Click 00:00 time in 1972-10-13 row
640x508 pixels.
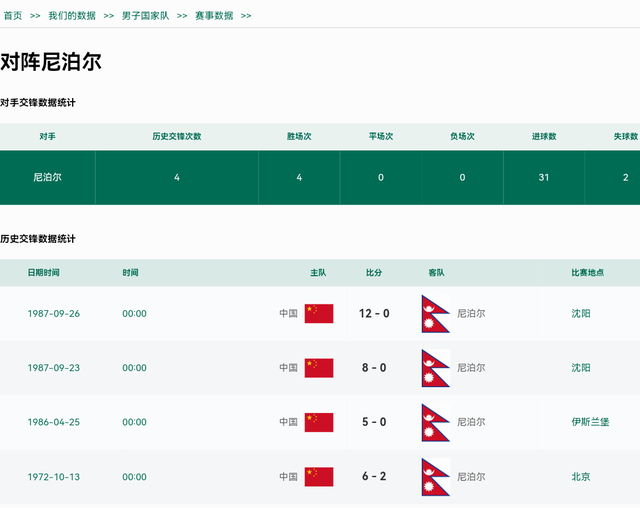[x=134, y=477]
